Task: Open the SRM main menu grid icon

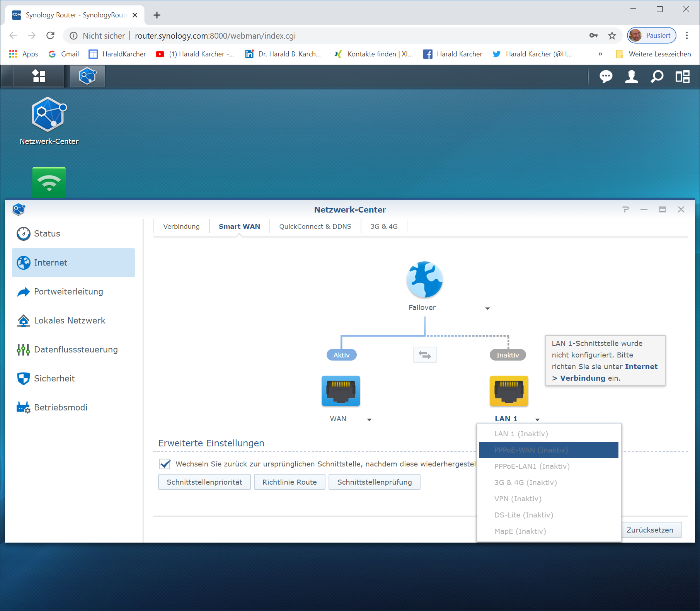Action: pyautogui.click(x=39, y=76)
